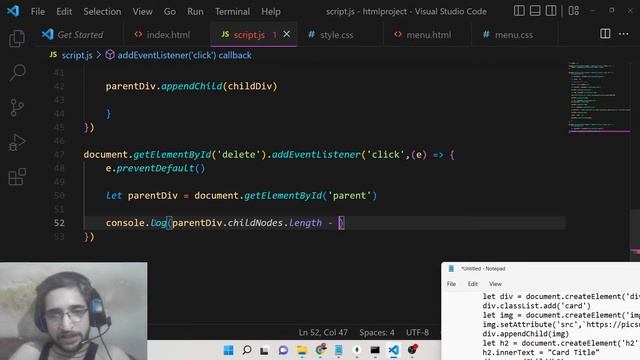The width and height of the screenshot is (640, 360).
Task: Open the Search view in activity bar
Action: [17, 73]
